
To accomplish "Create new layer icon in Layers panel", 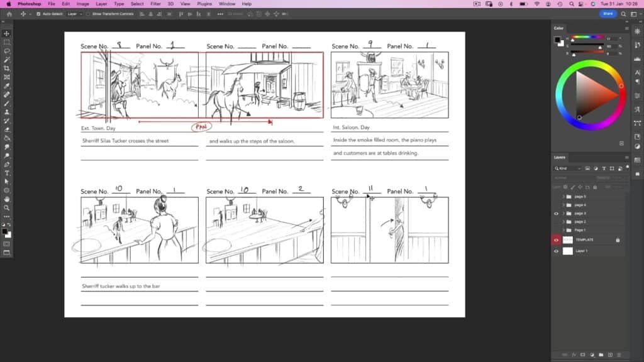I will click(610, 354).
